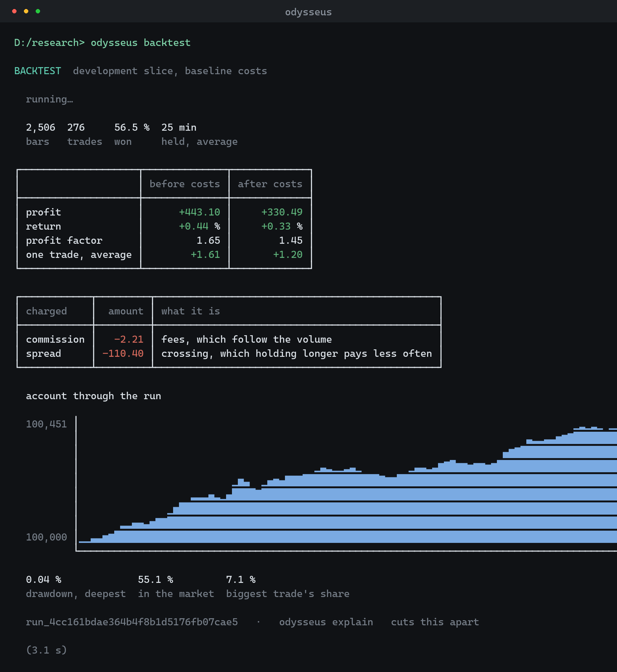Image resolution: width=617 pixels, height=672 pixels.
Task: Click the '100,451' y-axis label
Action: pyautogui.click(x=46, y=424)
